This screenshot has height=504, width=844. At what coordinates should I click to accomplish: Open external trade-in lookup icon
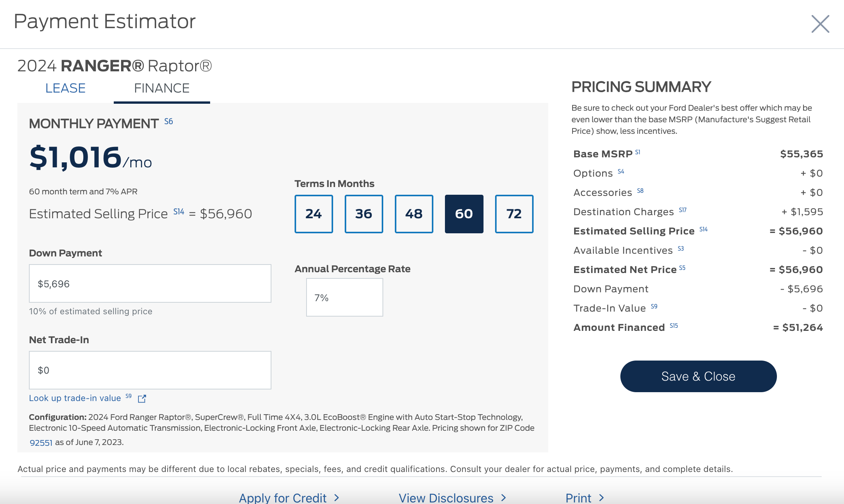pos(142,399)
